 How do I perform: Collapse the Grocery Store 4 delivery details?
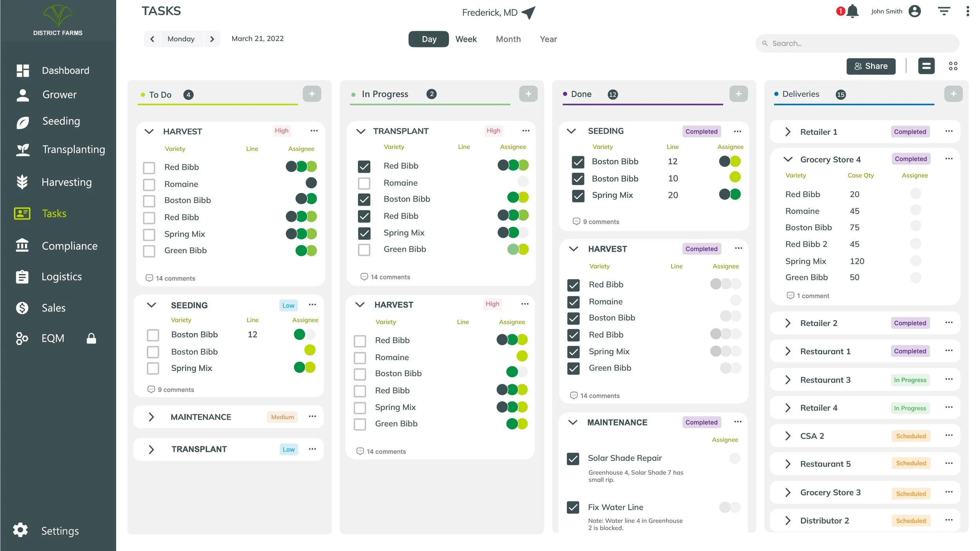pos(788,159)
